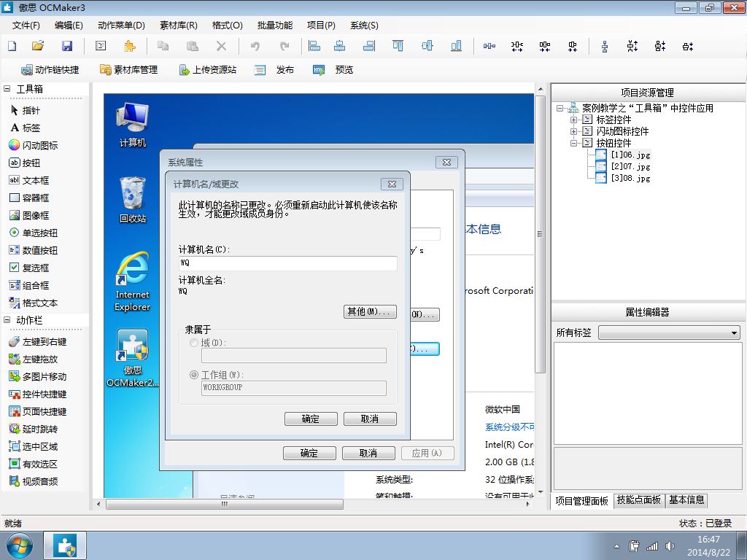Select the 域(D) radio button
The image size is (747, 560).
194,343
